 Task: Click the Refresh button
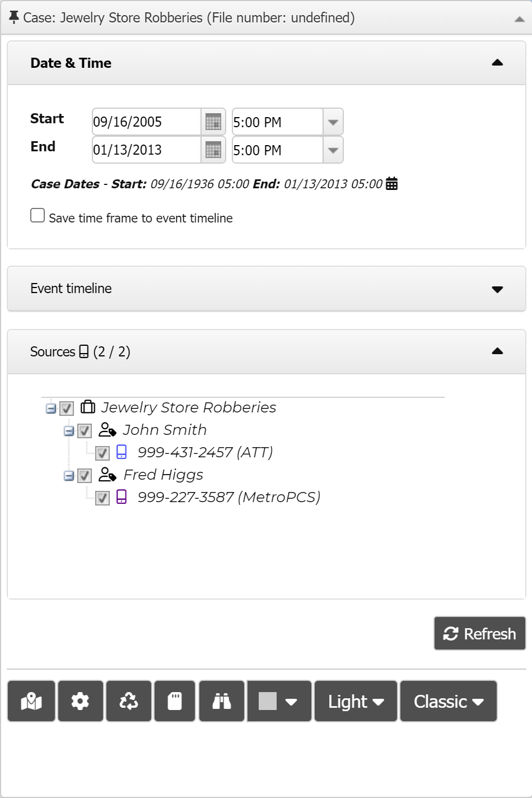(x=479, y=633)
